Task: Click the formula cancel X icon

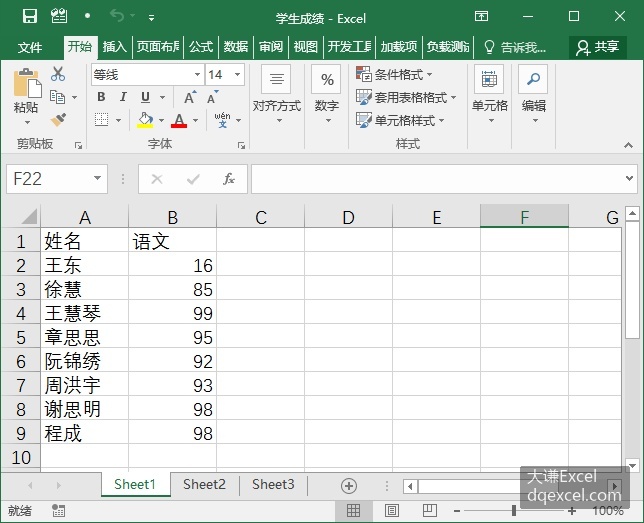Action: (157, 179)
